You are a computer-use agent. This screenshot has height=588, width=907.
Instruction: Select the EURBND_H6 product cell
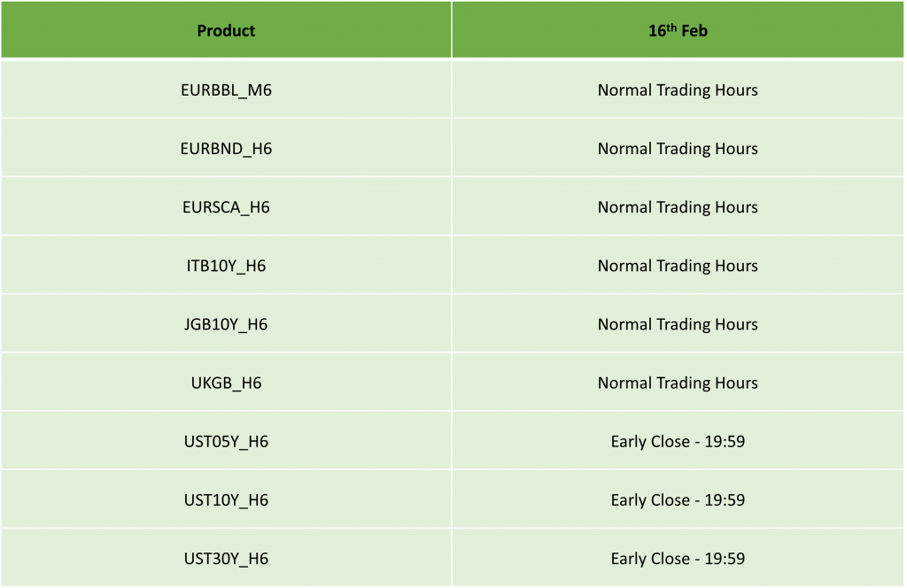coord(226,149)
